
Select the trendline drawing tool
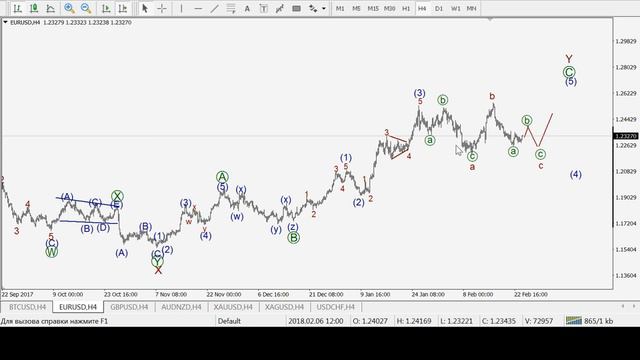pyautogui.click(x=214, y=8)
